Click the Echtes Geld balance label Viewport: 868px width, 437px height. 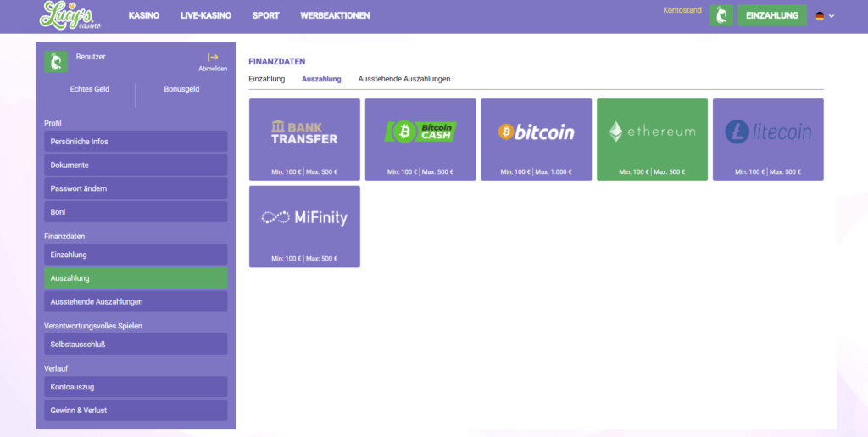coord(90,89)
